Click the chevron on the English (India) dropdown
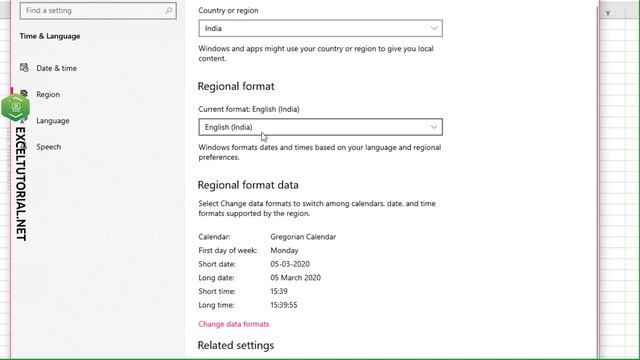The height and width of the screenshot is (360, 640). (433, 127)
